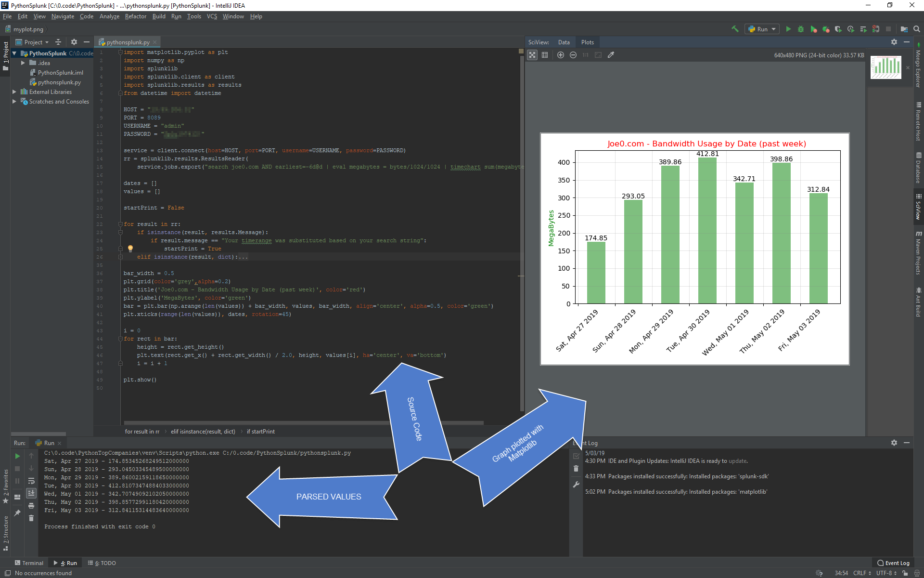Open CRLF line separator dropdown in status bar
The width and height of the screenshot is (924, 578).
862,573
